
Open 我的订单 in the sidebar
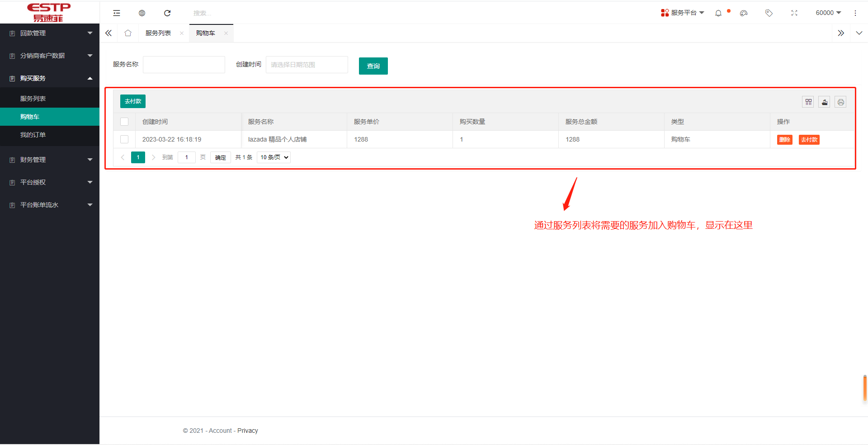(33, 135)
